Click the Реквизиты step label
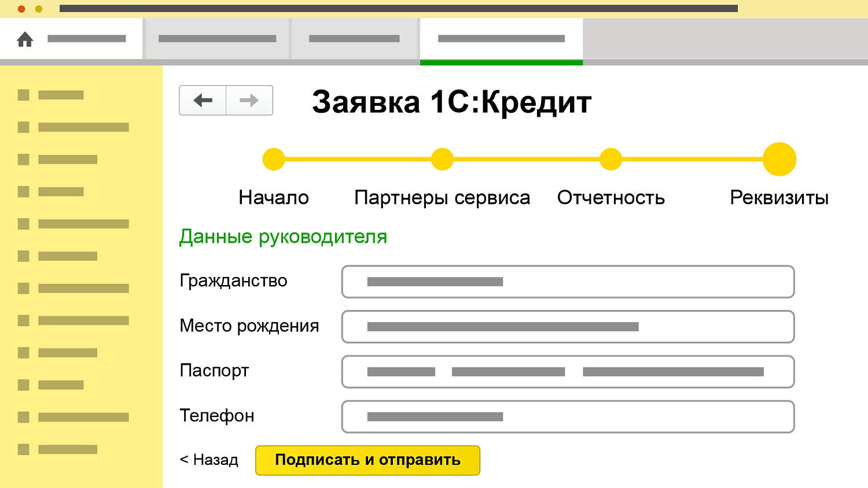The width and height of the screenshot is (868, 488). pyautogui.click(x=779, y=198)
